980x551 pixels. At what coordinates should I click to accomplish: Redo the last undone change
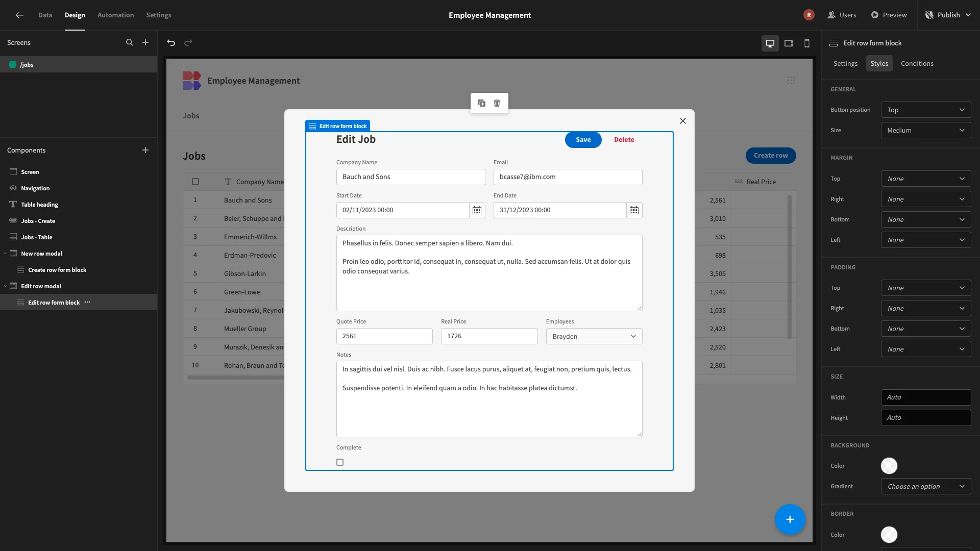point(188,43)
